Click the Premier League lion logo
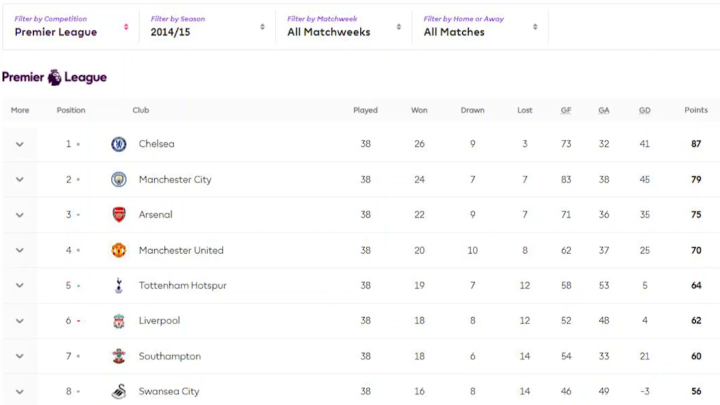This screenshot has height=405, width=720. tap(54, 77)
